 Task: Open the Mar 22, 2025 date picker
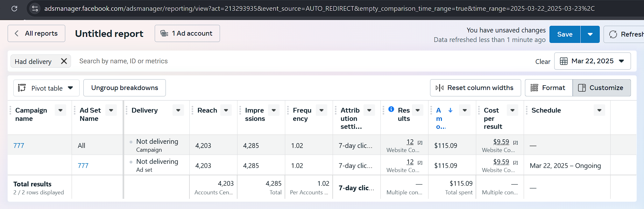(x=592, y=61)
